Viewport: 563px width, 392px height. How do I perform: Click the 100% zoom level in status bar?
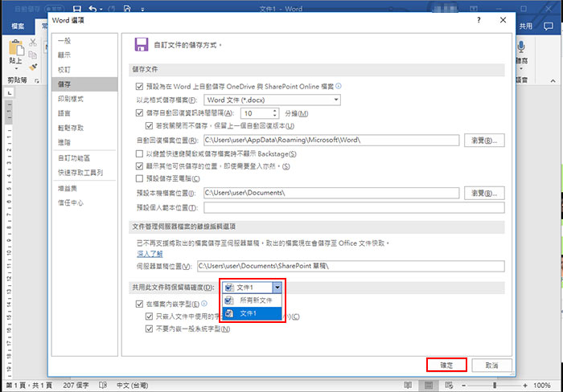[x=542, y=386]
